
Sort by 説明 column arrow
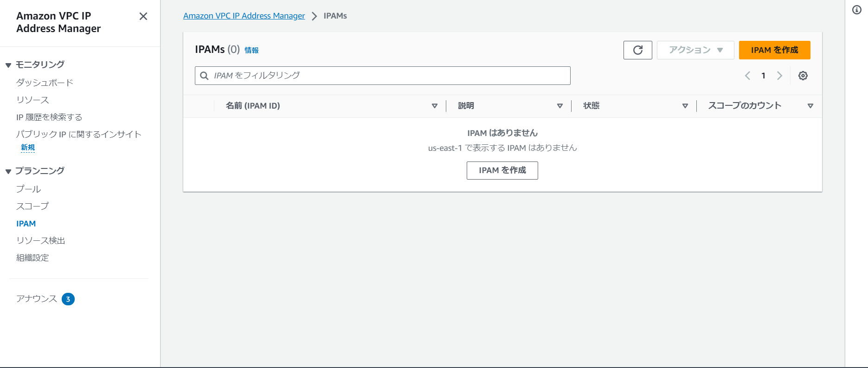pyautogui.click(x=560, y=106)
